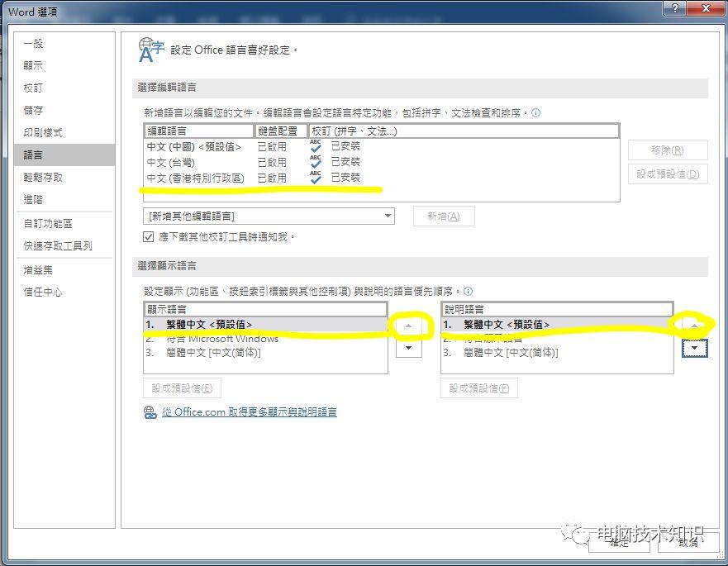Click the 新增(A) button

[x=444, y=216]
